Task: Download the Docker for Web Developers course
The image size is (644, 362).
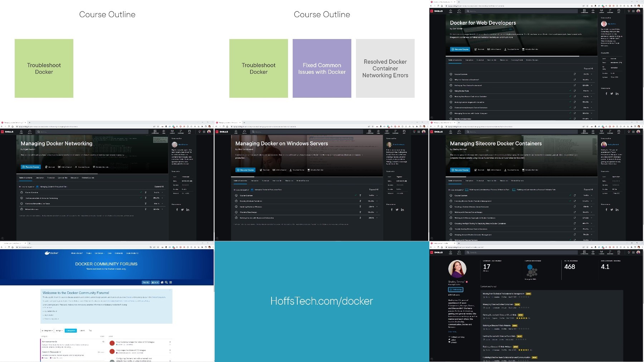Action: (x=512, y=49)
